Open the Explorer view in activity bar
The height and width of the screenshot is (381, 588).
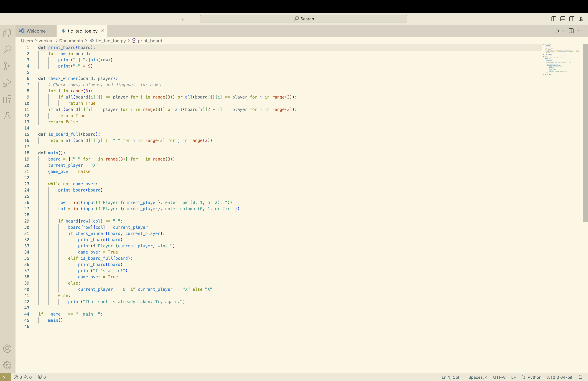(7, 33)
